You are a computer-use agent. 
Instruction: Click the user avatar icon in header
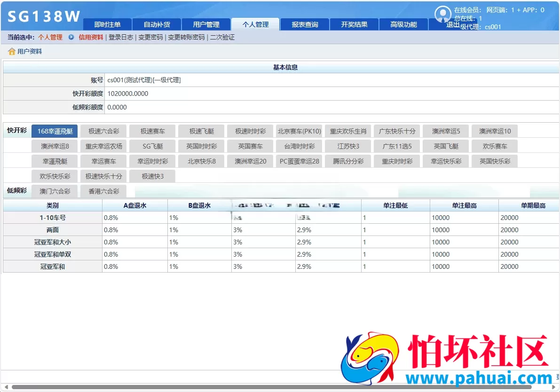(443, 14)
